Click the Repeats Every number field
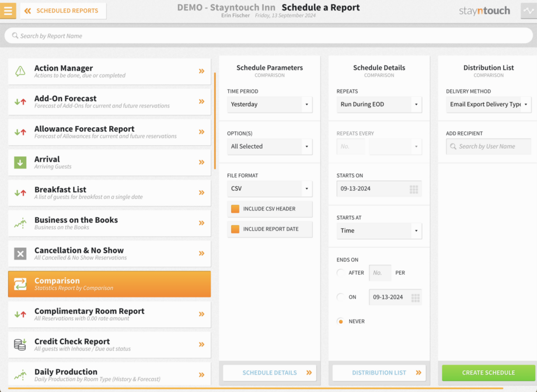 click(351, 146)
